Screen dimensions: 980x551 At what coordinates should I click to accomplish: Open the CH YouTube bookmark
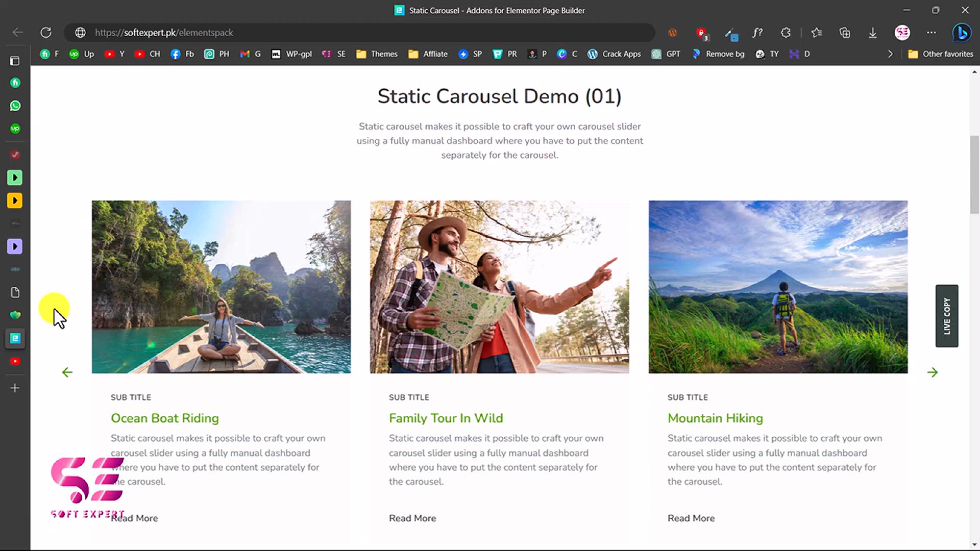(x=148, y=54)
